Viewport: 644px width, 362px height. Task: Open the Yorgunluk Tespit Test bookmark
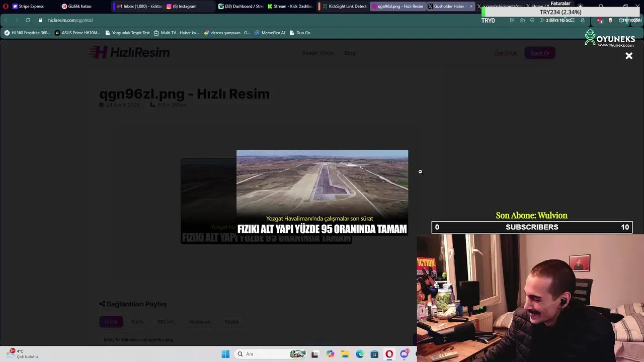pos(127,33)
